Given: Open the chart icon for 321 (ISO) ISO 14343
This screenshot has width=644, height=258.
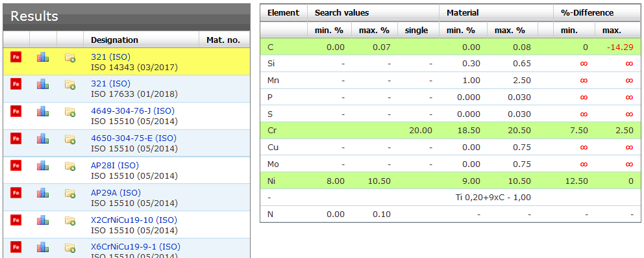Looking at the screenshot, I should coord(43,57).
